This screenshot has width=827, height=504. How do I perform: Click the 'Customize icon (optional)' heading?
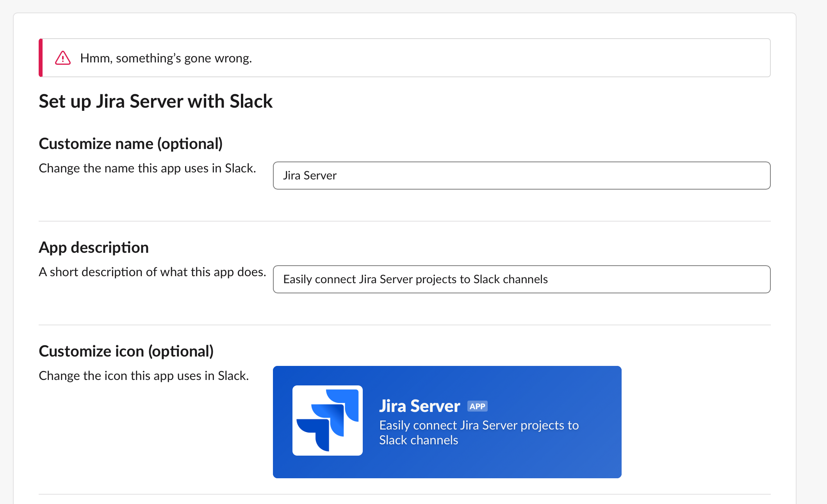click(x=126, y=351)
